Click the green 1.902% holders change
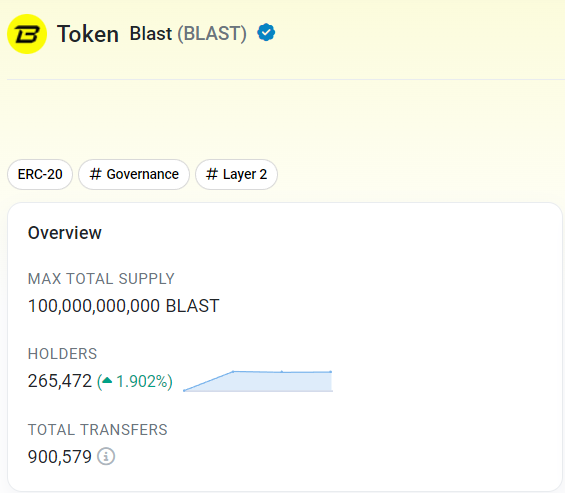 coord(135,381)
